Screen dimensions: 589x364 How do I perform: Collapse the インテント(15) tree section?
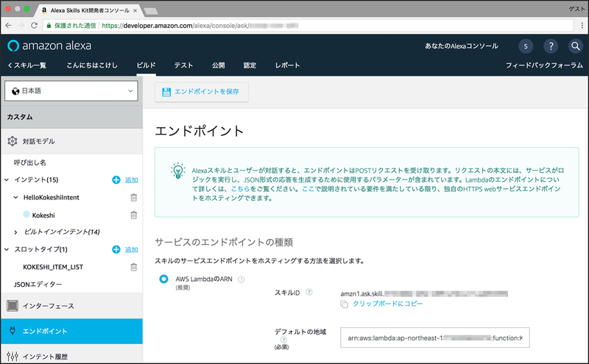[x=7, y=179]
